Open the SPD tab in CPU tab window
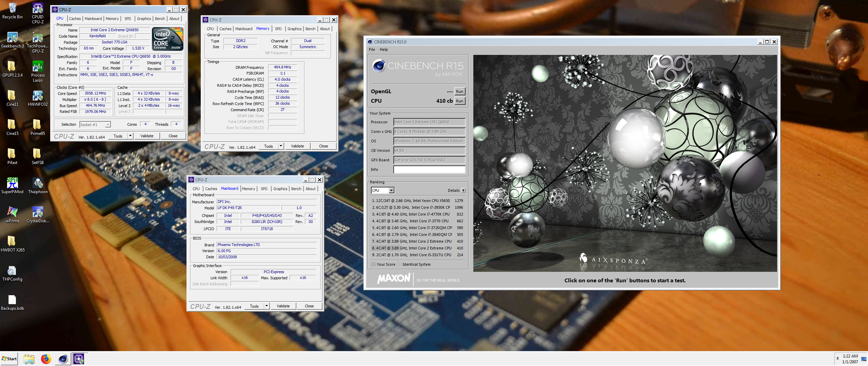868x366 pixels. pyautogui.click(x=127, y=19)
